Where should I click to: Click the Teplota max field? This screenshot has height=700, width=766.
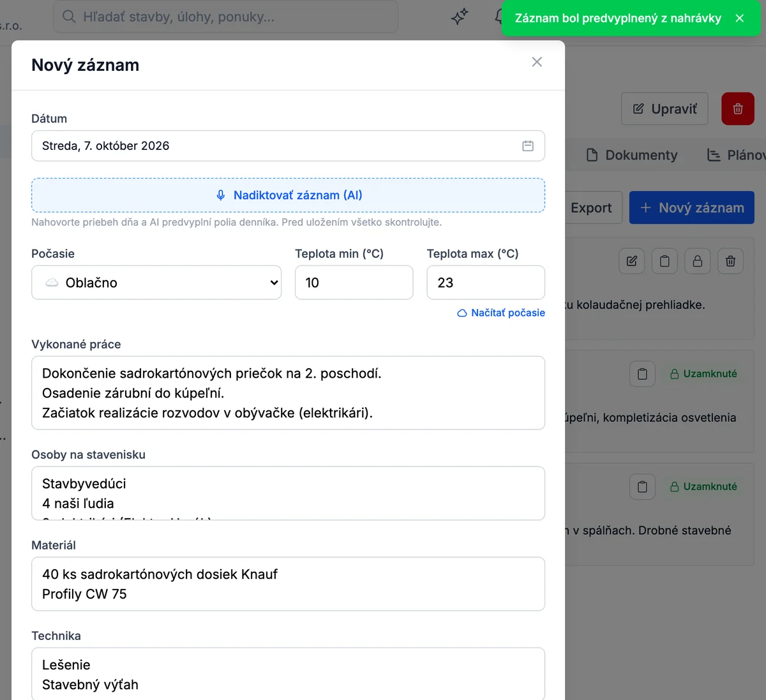(486, 283)
